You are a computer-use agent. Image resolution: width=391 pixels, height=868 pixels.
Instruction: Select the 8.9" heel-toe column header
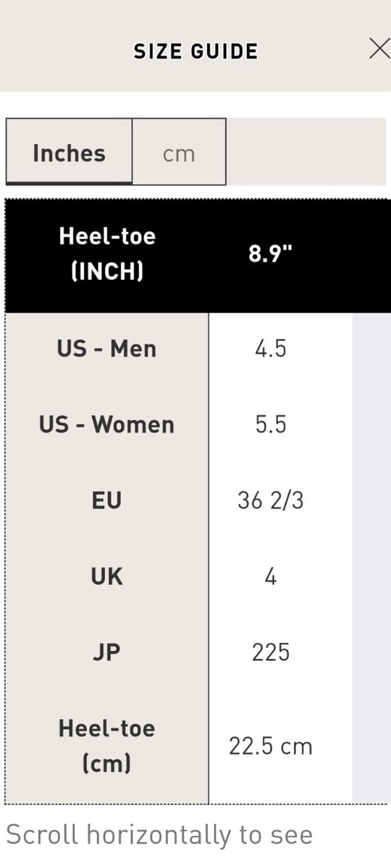coord(271,255)
